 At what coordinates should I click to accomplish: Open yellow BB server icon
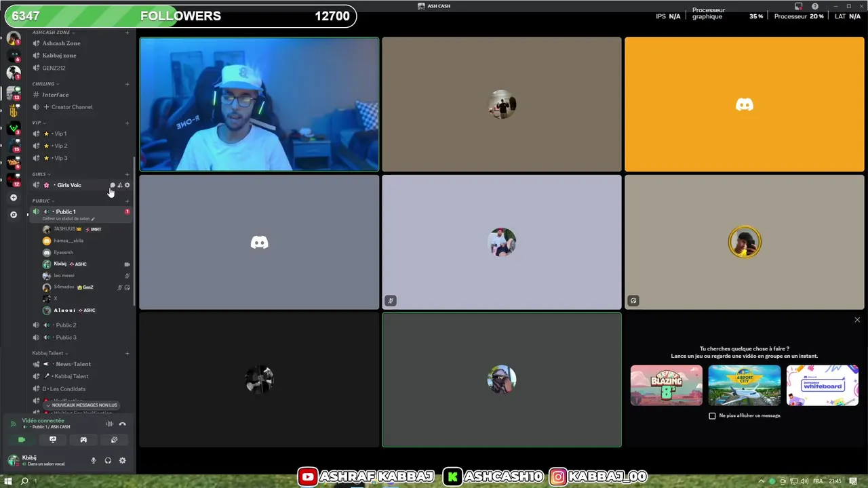pyautogui.click(x=14, y=110)
